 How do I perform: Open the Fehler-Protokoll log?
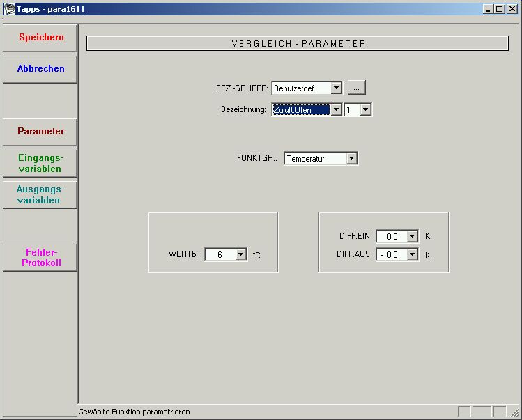coord(40,258)
